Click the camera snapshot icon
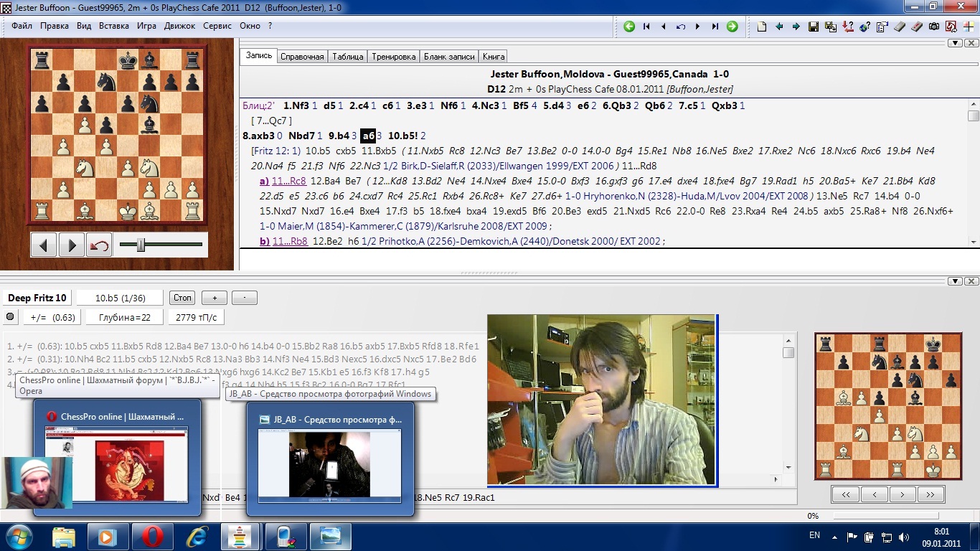Screen dimensions: 980x551 (x=934, y=27)
